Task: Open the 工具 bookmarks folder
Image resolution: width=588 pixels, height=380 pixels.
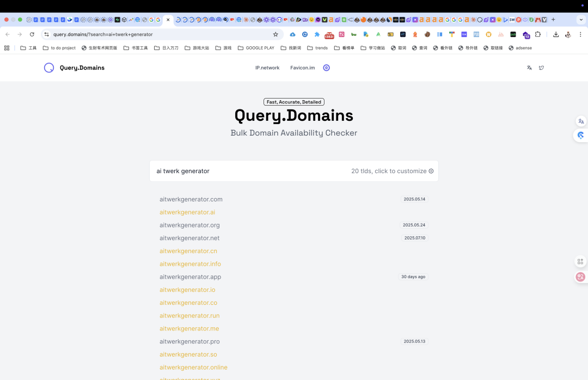Action: tap(28, 48)
